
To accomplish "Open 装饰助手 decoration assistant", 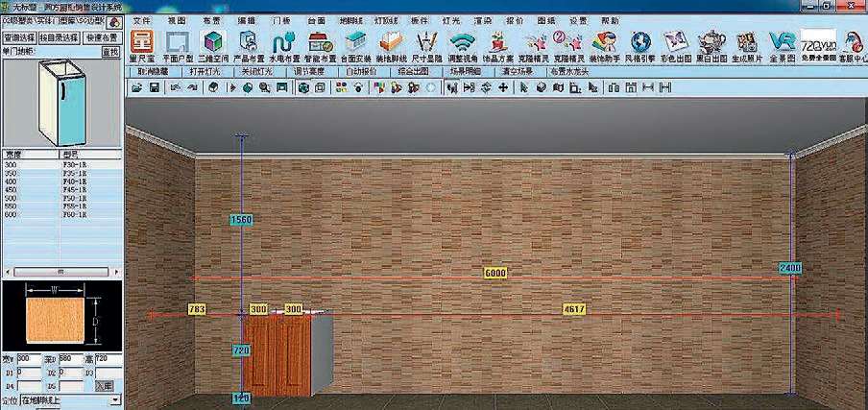I will (605, 46).
